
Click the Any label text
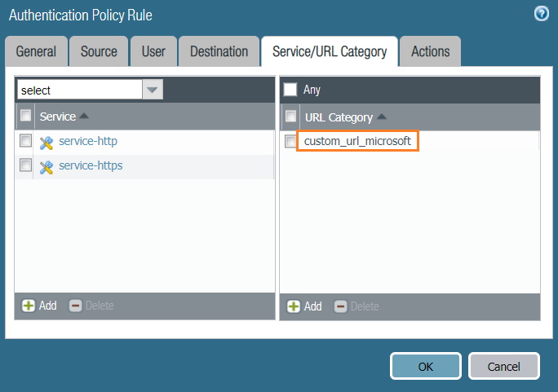click(312, 90)
